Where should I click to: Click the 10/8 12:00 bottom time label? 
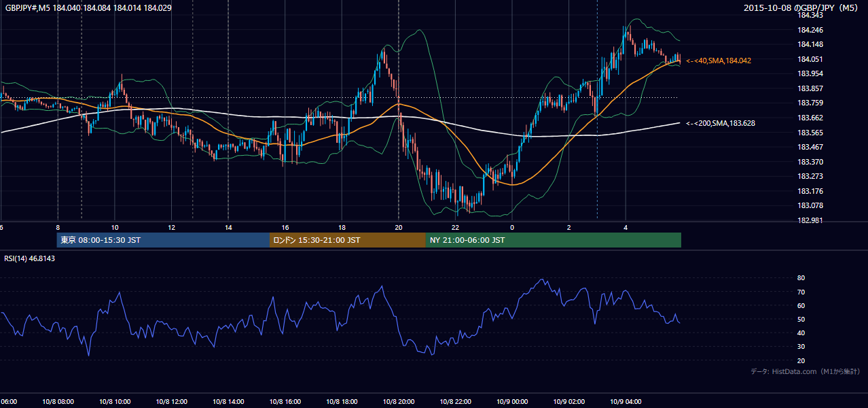172,402
